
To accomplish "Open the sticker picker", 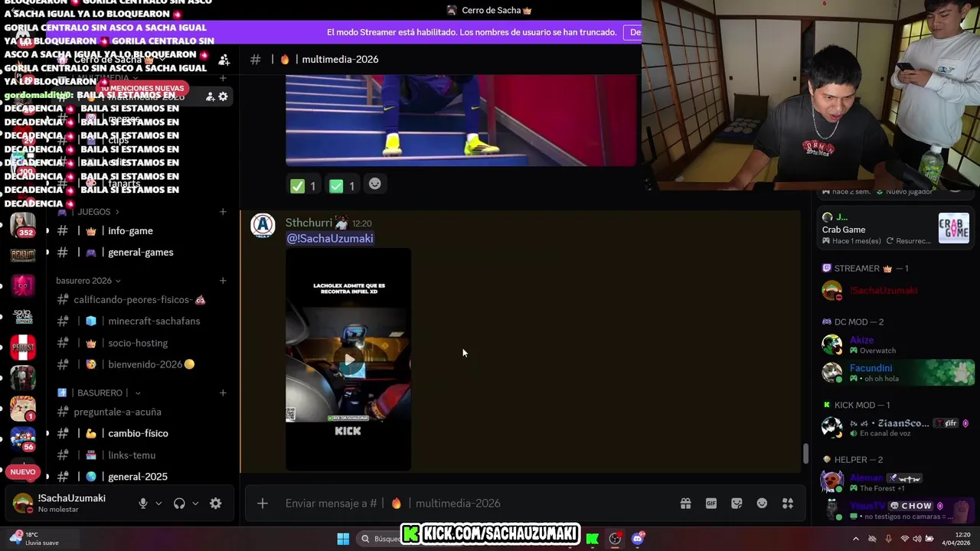I will point(737,504).
